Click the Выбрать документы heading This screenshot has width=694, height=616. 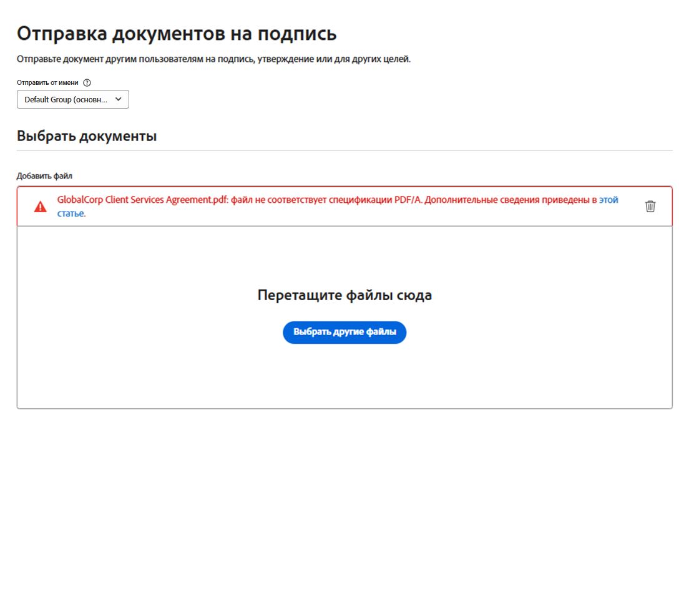click(87, 136)
